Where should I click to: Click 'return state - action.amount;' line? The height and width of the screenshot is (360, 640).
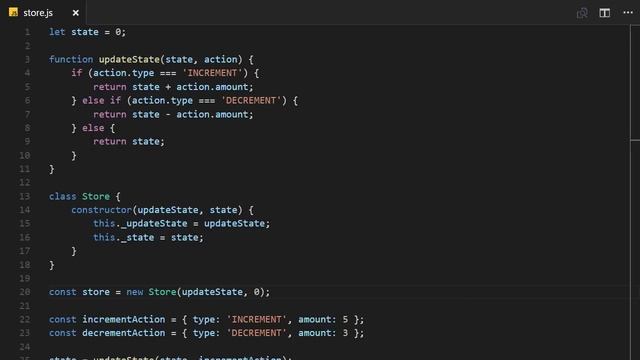coord(173,114)
